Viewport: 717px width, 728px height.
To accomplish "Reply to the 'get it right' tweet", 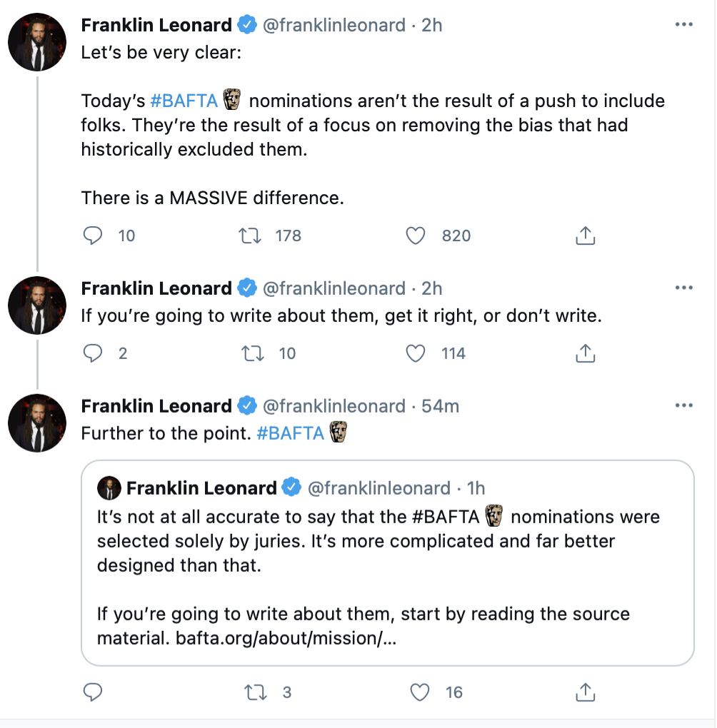I will click(x=94, y=353).
